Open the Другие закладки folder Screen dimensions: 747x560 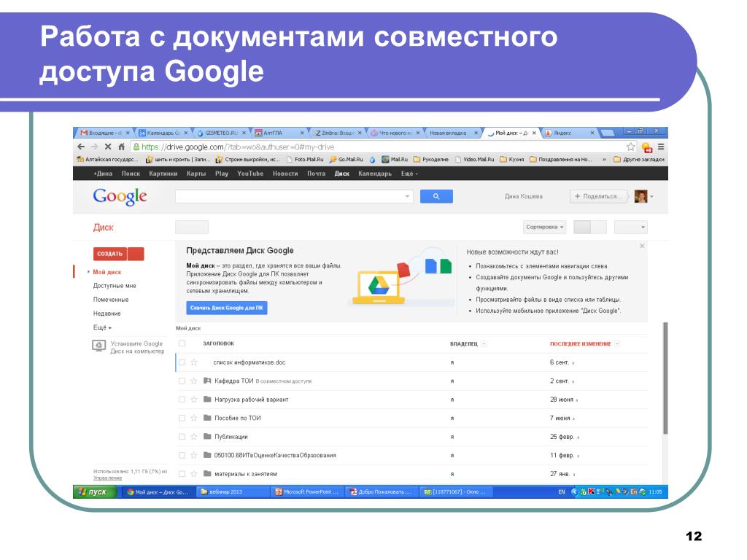pos(639,160)
